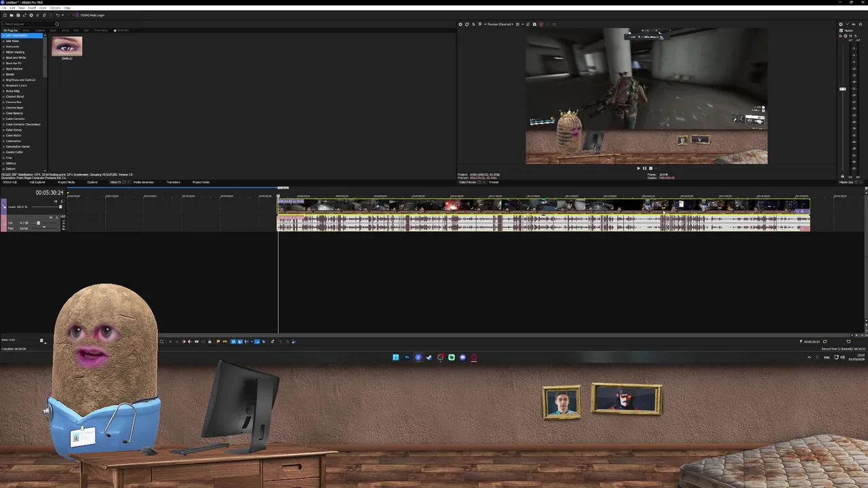Click the Windows Start button on the taskbar
868x488 pixels.
point(395,357)
